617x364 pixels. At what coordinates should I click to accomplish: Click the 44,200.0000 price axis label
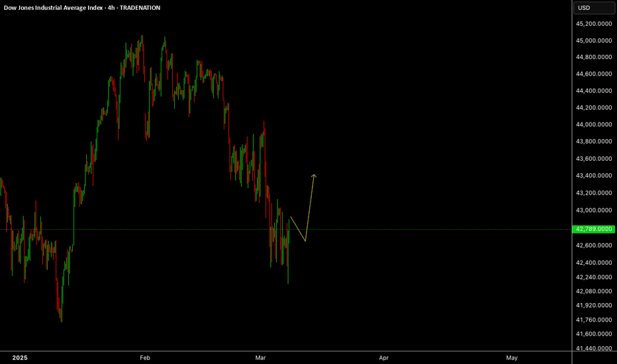[x=594, y=108]
